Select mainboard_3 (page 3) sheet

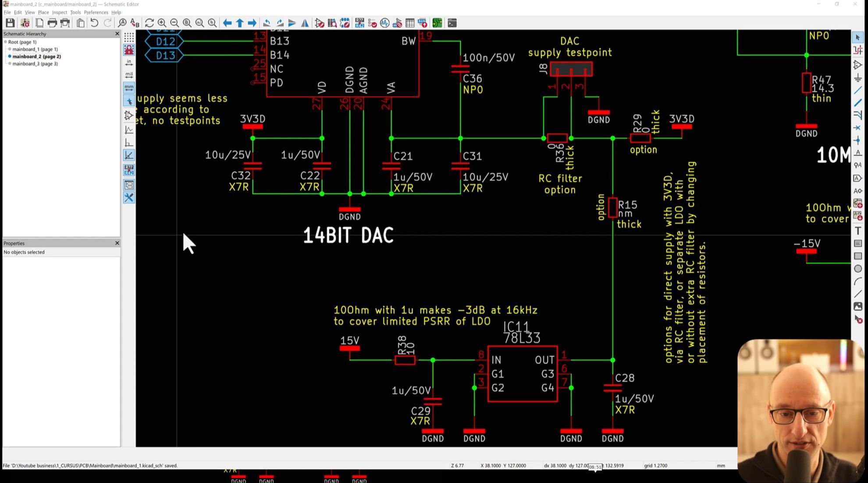pos(35,64)
